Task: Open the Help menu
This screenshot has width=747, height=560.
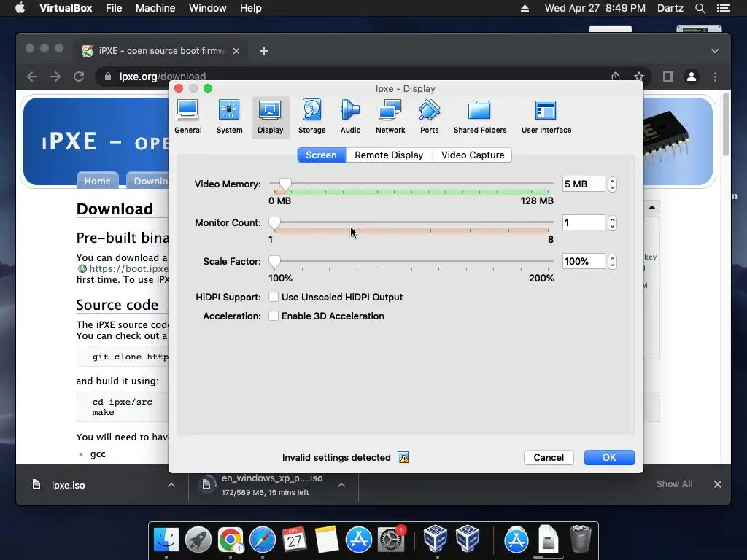Action: 251,8
